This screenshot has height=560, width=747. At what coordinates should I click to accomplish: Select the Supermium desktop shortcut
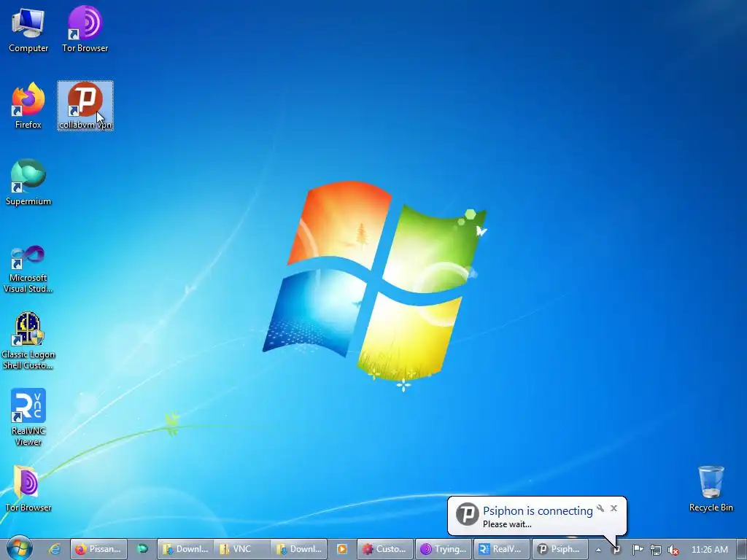[x=28, y=182]
